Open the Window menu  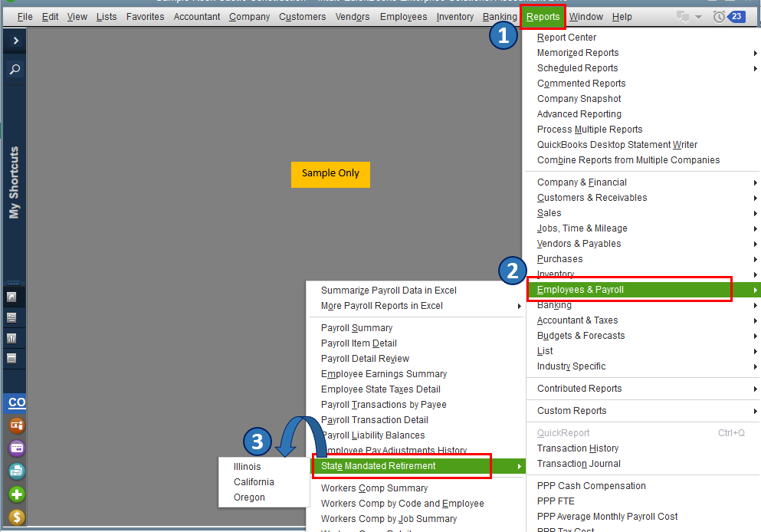586,17
